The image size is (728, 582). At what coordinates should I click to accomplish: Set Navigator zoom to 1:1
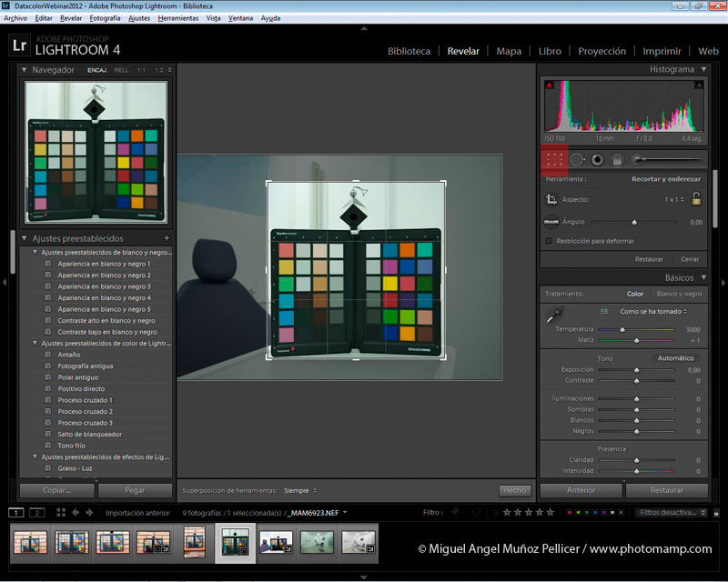[141, 70]
